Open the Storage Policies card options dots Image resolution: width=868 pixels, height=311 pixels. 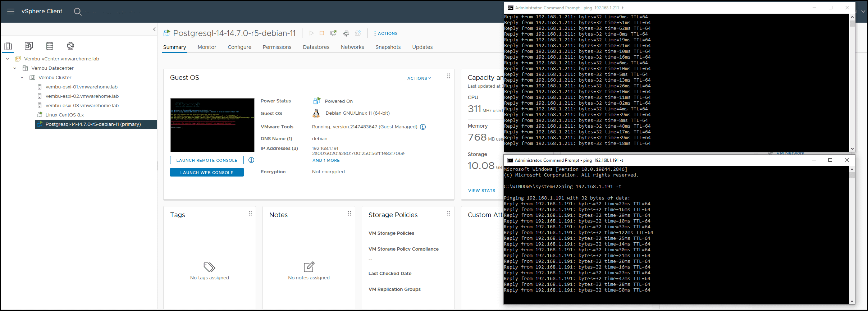pos(449,213)
